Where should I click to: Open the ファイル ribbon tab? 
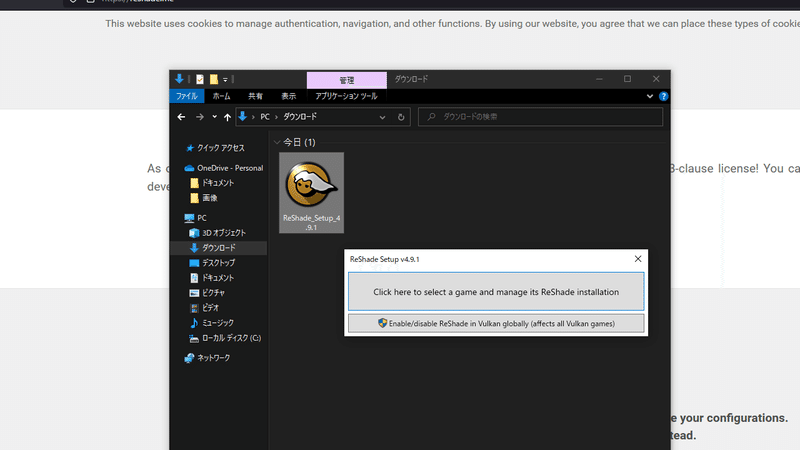point(187,96)
